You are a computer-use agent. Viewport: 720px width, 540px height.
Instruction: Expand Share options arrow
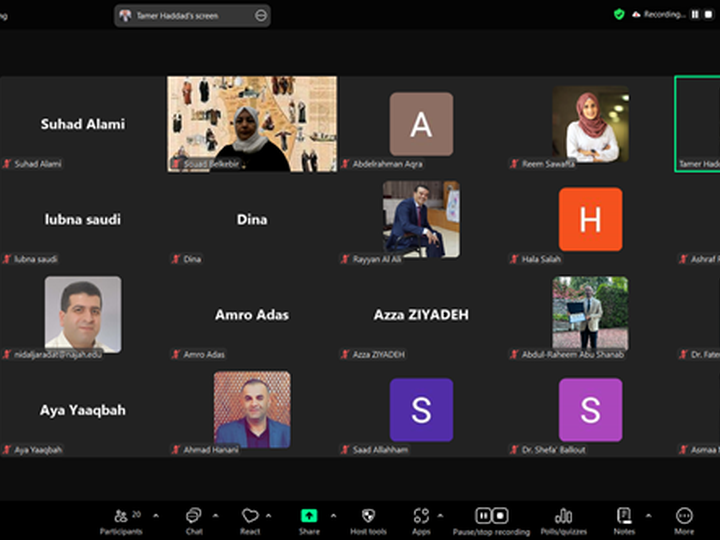[x=333, y=516]
